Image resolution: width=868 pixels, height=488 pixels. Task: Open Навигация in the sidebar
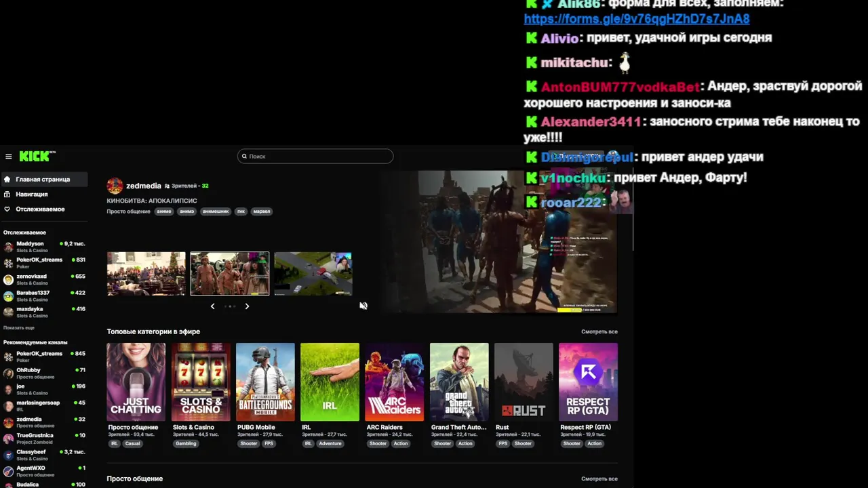tap(44, 195)
